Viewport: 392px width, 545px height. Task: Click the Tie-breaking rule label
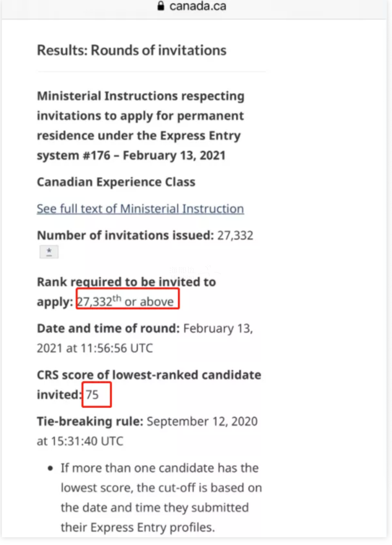(x=90, y=422)
